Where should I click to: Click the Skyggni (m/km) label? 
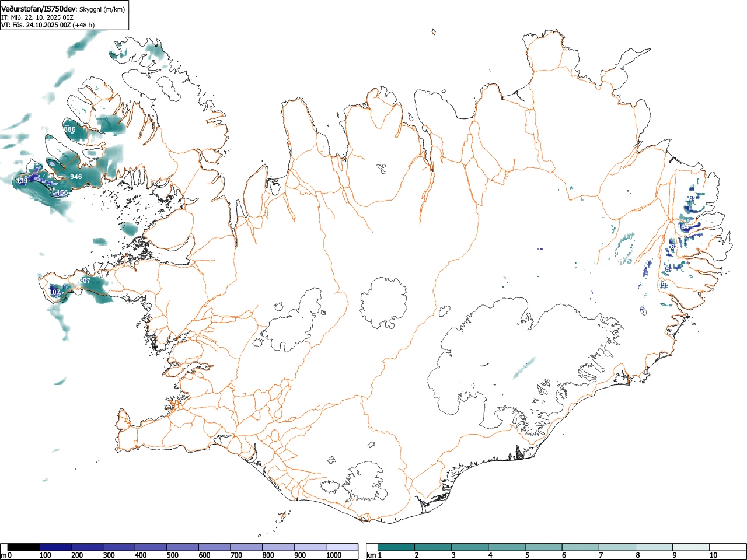point(102,9)
